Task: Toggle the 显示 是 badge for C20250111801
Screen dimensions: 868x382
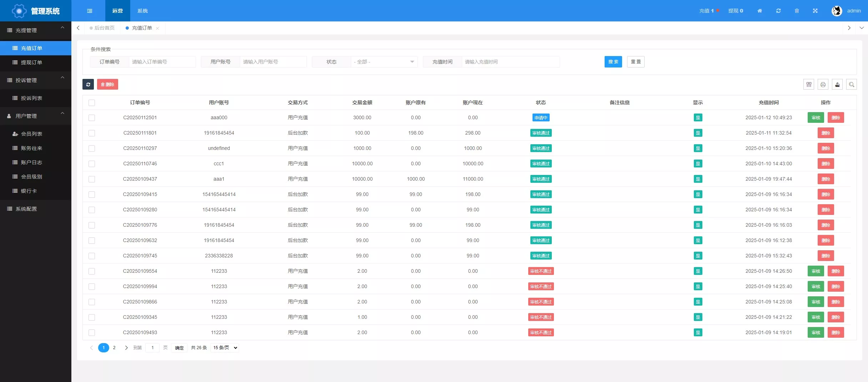Action: 698,133
